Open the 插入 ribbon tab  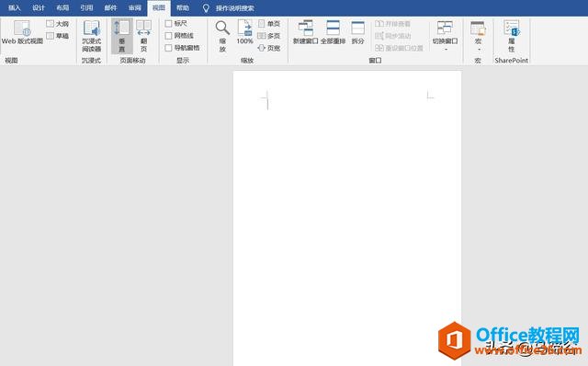pos(15,7)
